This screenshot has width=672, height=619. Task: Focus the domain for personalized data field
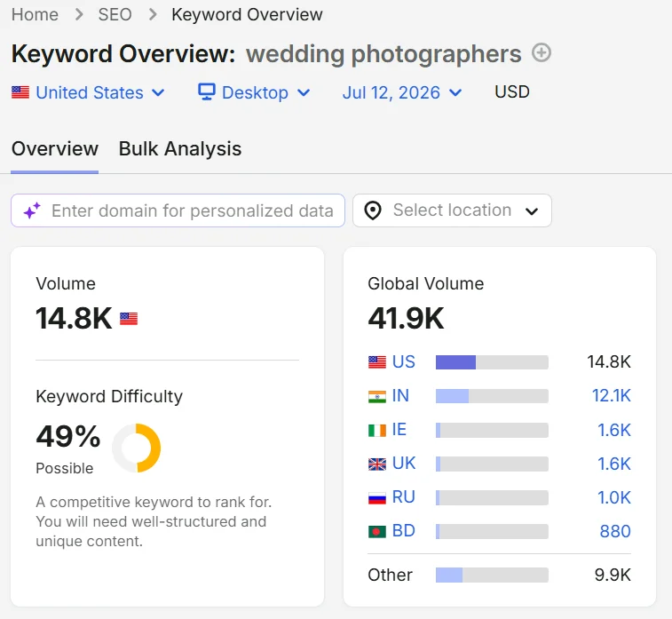pyautogui.click(x=178, y=210)
